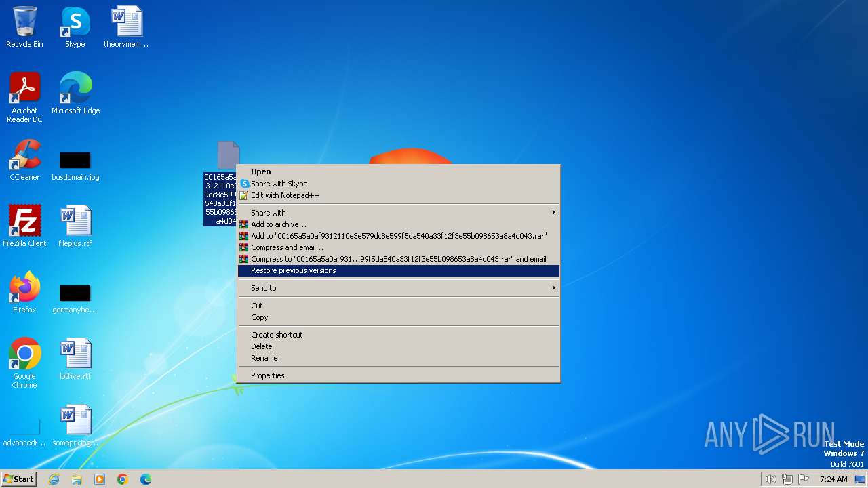Launch Windows Media Player from taskbar
This screenshot has width=868, height=488.
[100, 479]
